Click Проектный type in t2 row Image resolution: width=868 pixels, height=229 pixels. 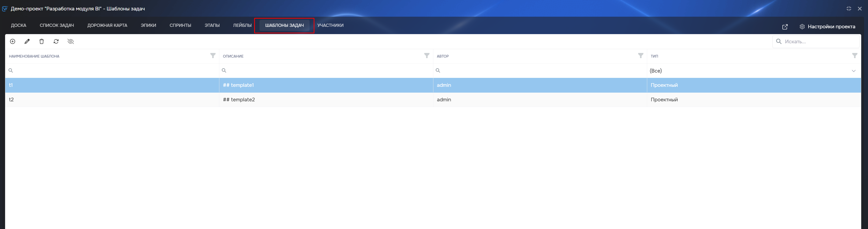point(754,100)
